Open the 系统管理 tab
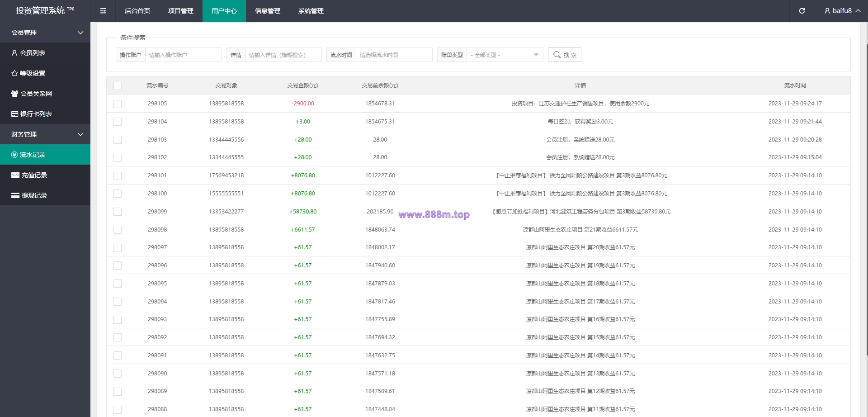 tap(311, 11)
